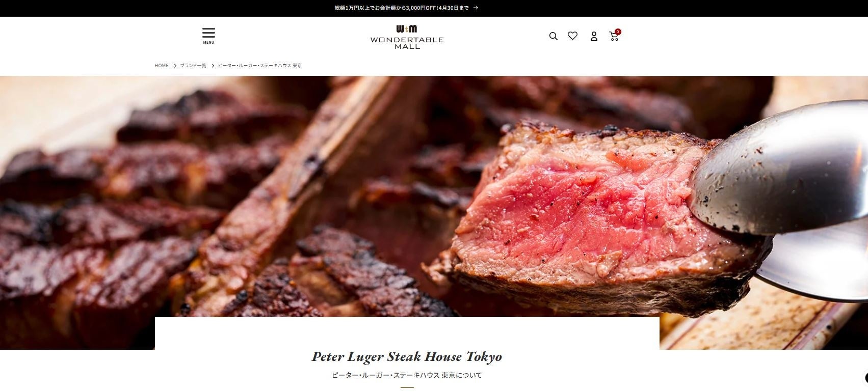Click the arrow in the top promo banner
This screenshot has width=868, height=392.
476,8
